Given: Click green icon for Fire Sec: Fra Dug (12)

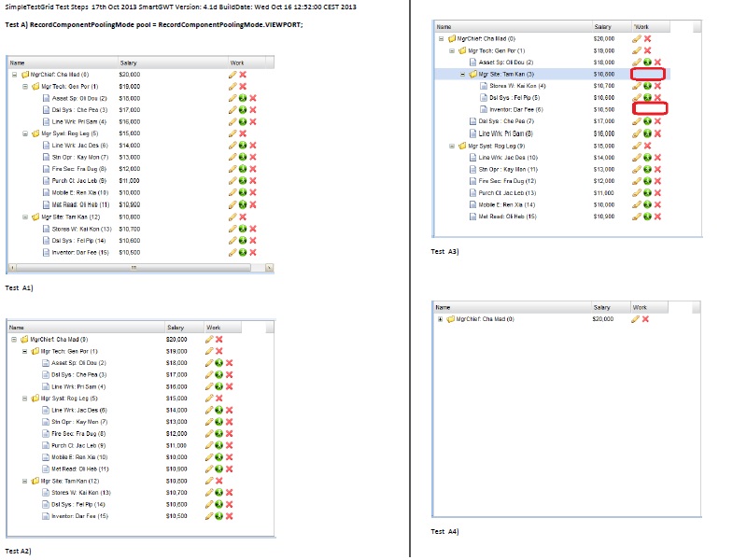Looking at the screenshot, I should [x=647, y=181].
